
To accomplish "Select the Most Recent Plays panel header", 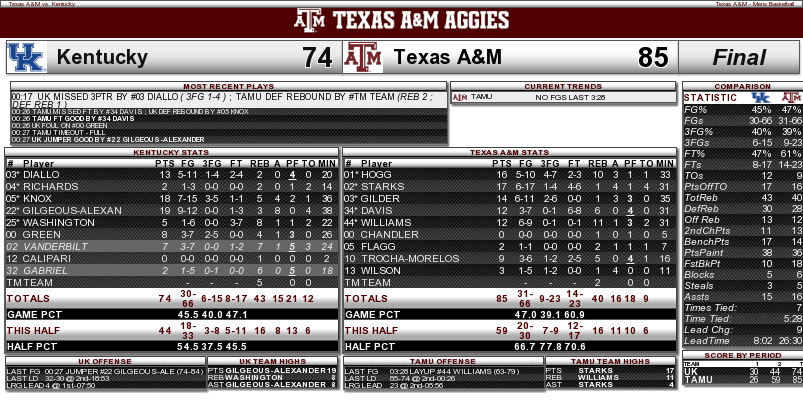I will coord(228,86).
